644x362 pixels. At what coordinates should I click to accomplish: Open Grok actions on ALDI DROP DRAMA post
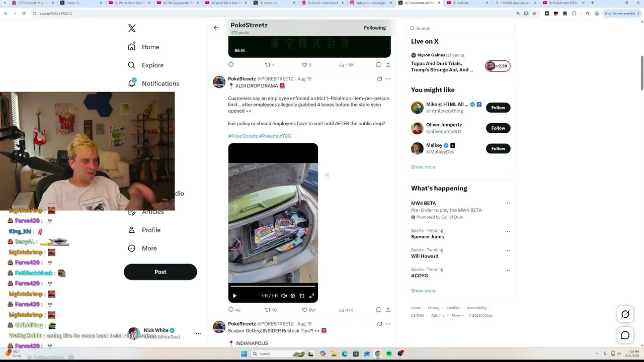380,79
